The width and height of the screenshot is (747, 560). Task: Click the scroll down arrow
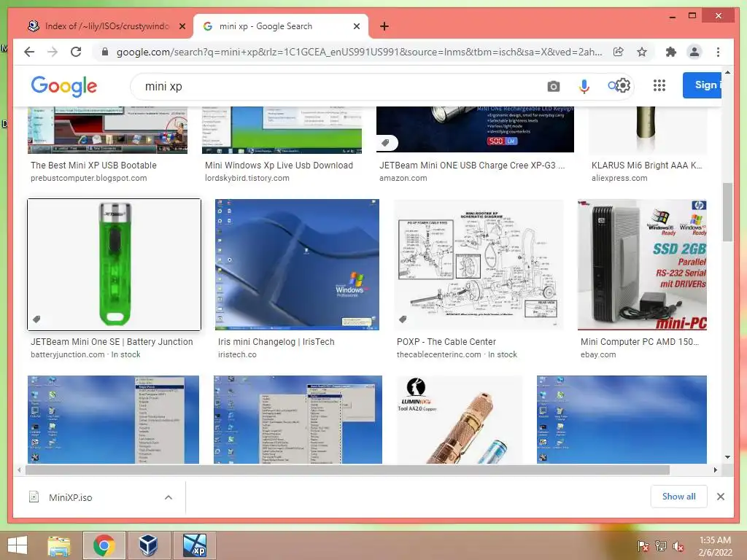pyautogui.click(x=727, y=457)
